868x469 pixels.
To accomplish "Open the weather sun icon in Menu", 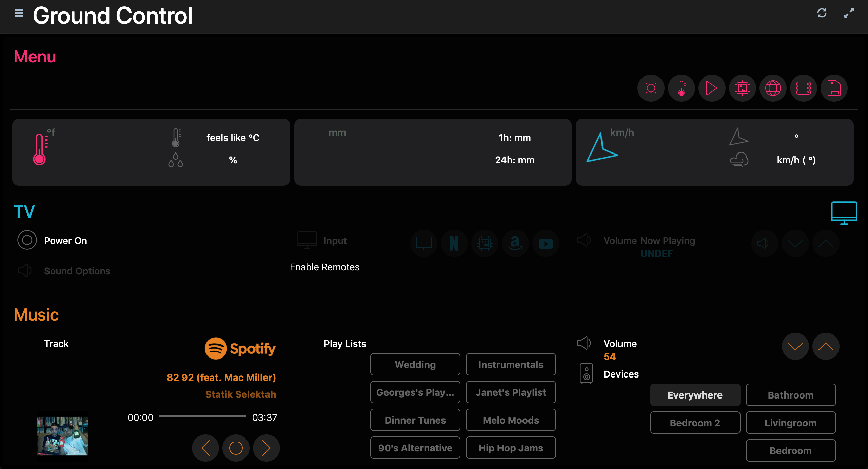I will 651,88.
